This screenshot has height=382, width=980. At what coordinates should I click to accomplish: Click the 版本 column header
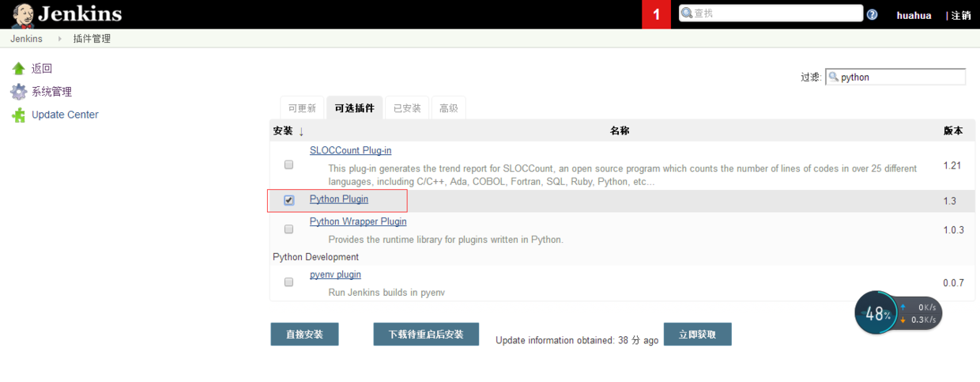point(953,130)
